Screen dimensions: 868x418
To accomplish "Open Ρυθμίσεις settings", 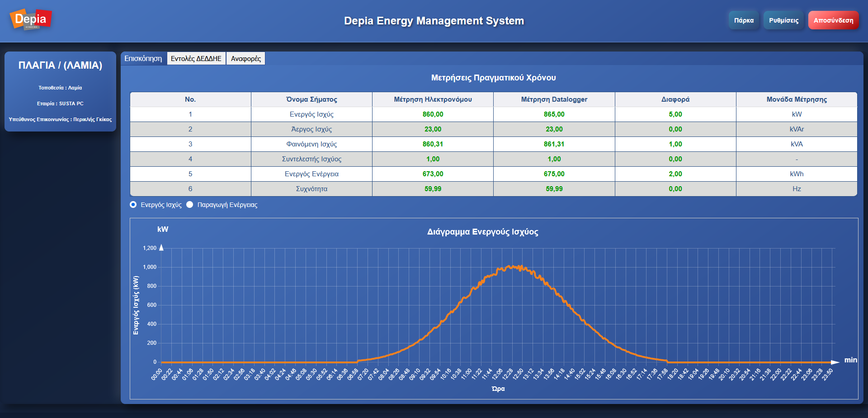I will 783,20.
